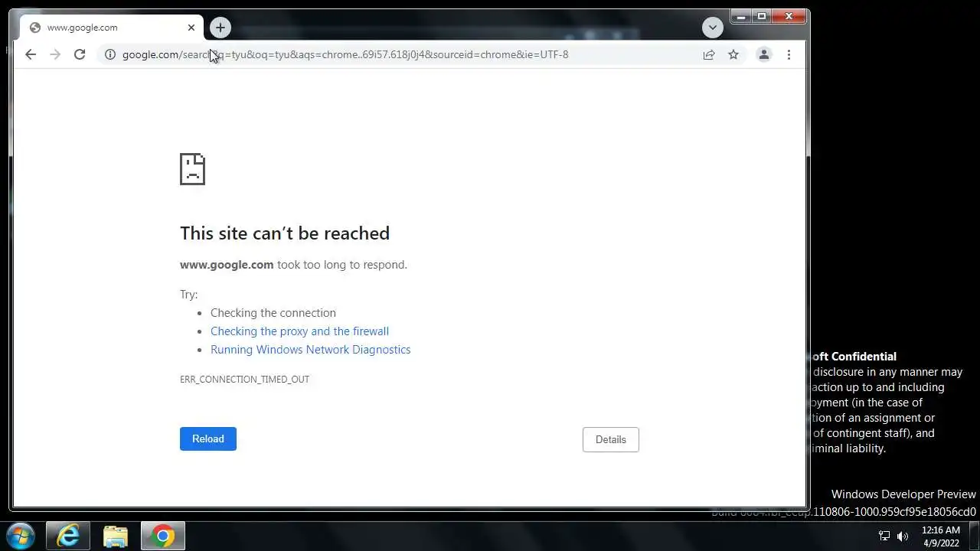
Task: Bookmark this page with the star icon
Action: (733, 54)
